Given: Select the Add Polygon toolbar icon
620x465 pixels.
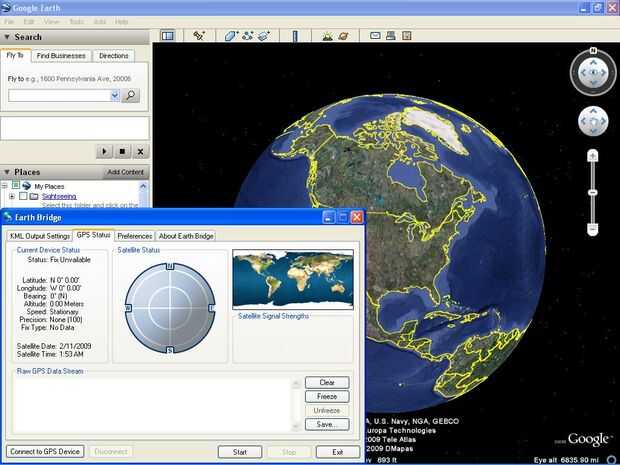Looking at the screenshot, I should pyautogui.click(x=231, y=36).
